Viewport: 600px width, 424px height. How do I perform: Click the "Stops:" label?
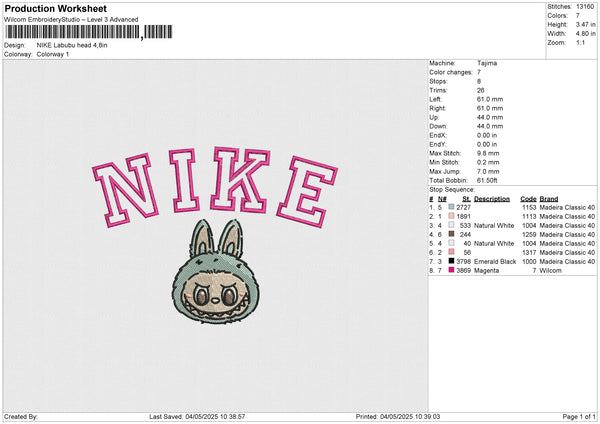click(x=438, y=81)
